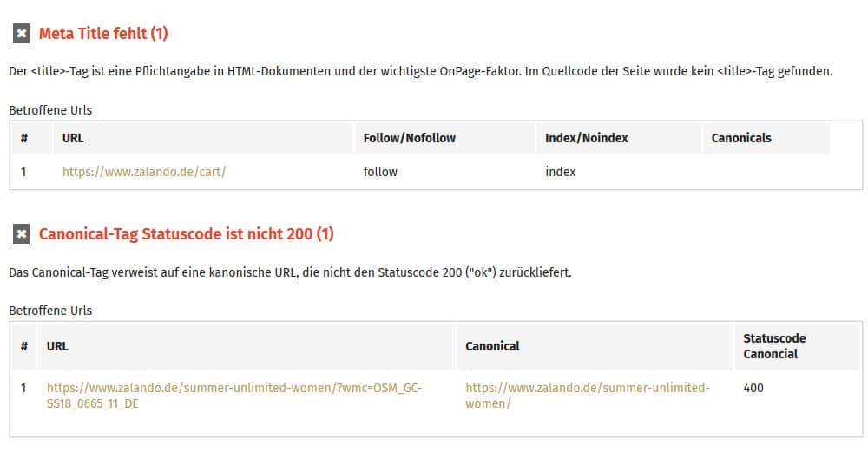The image size is (868, 452).
Task: Click the X icon beside Canonical-Tag Statuscode heading
Action: [21, 234]
